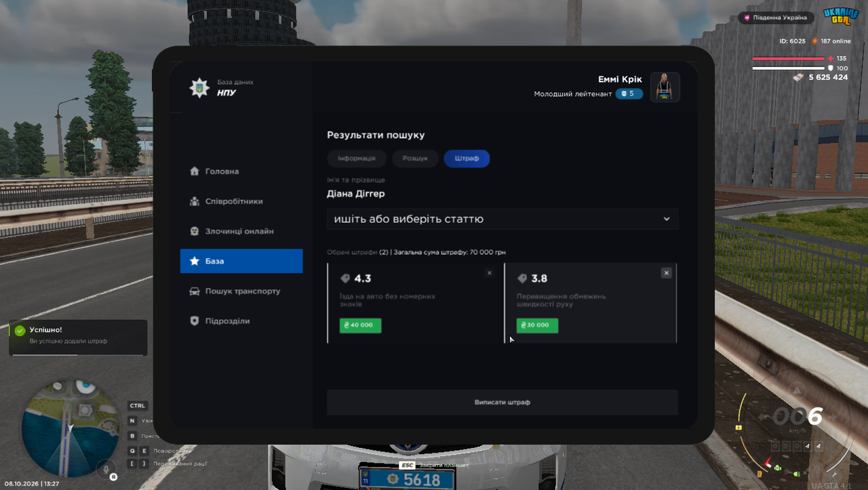
Task: Click the ESC key hint at the bottom
Action: click(407, 466)
